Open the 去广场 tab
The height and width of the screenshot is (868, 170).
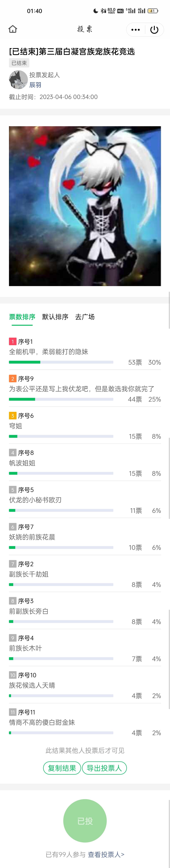(x=85, y=317)
